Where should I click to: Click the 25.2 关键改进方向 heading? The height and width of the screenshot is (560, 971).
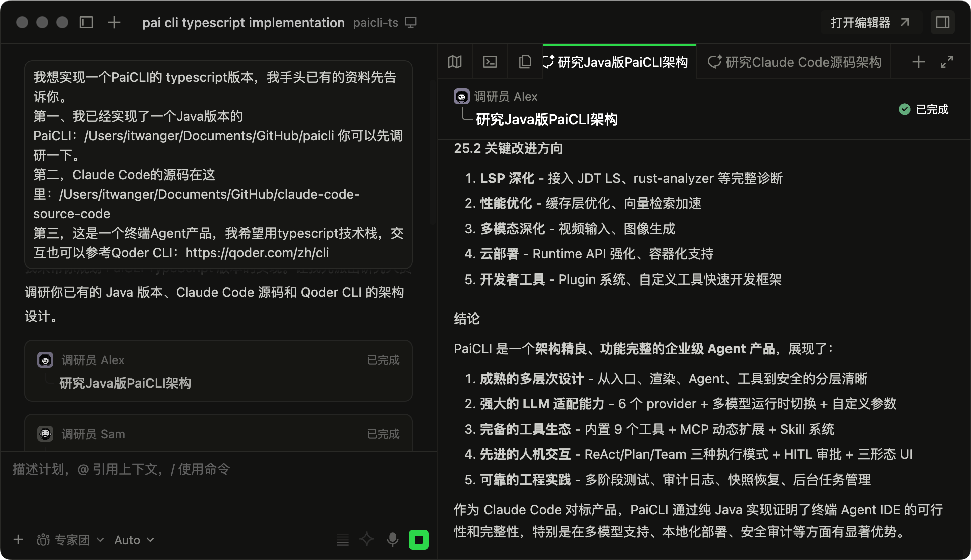[508, 148]
